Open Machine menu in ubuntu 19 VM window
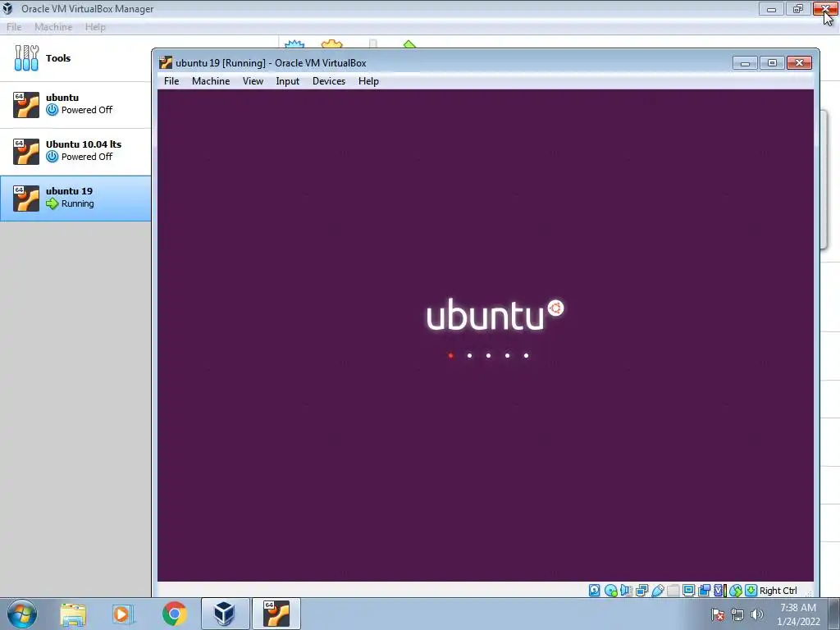 pyautogui.click(x=211, y=81)
